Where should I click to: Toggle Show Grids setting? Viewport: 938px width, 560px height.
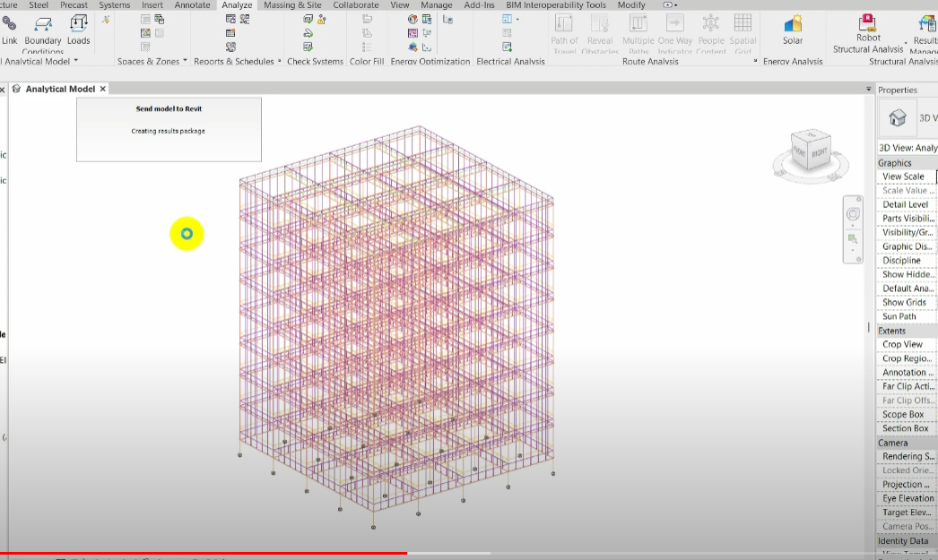point(901,302)
